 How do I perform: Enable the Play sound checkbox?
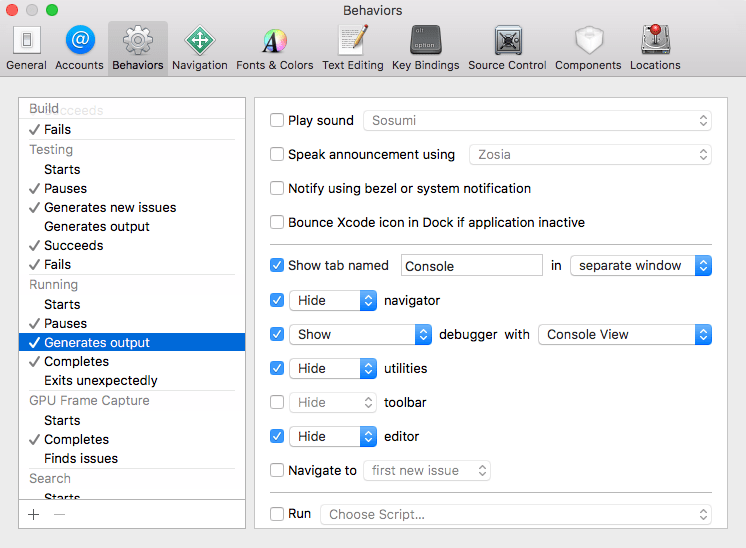(x=277, y=121)
